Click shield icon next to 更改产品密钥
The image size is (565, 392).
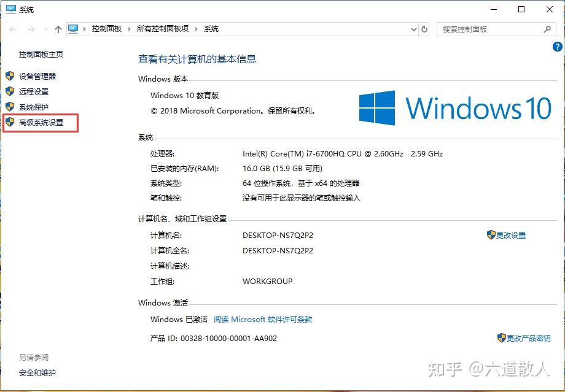(502, 338)
